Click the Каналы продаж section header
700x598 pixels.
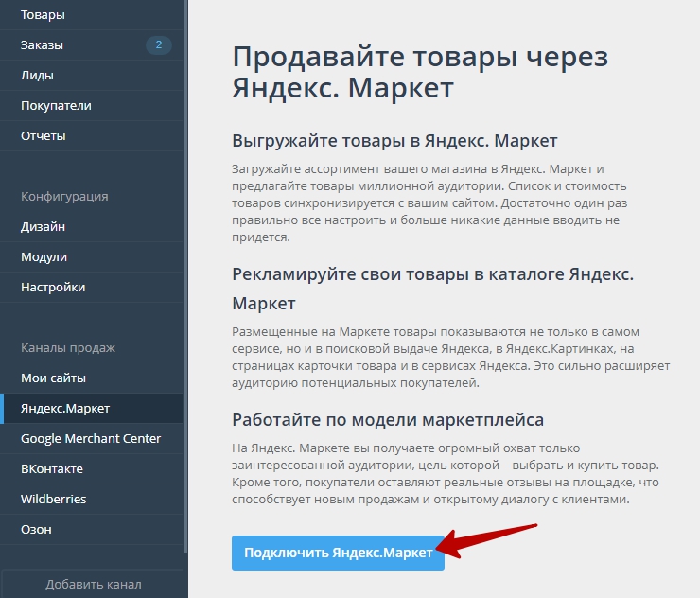pyautogui.click(x=68, y=348)
